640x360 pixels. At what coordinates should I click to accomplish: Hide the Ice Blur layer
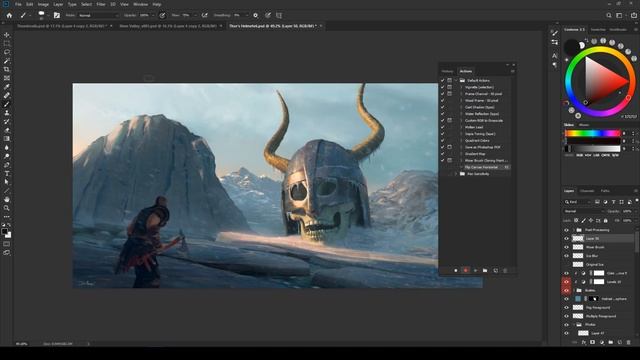click(x=567, y=256)
